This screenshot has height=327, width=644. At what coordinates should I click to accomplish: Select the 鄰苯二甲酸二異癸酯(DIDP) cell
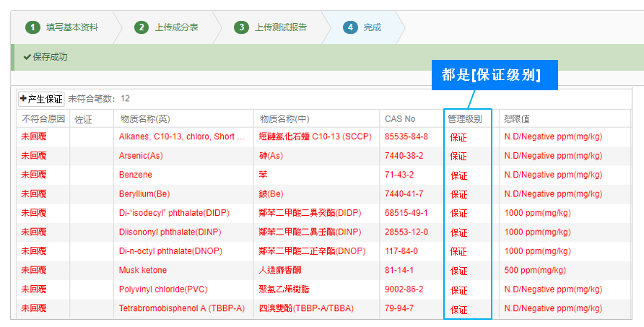pos(310,213)
